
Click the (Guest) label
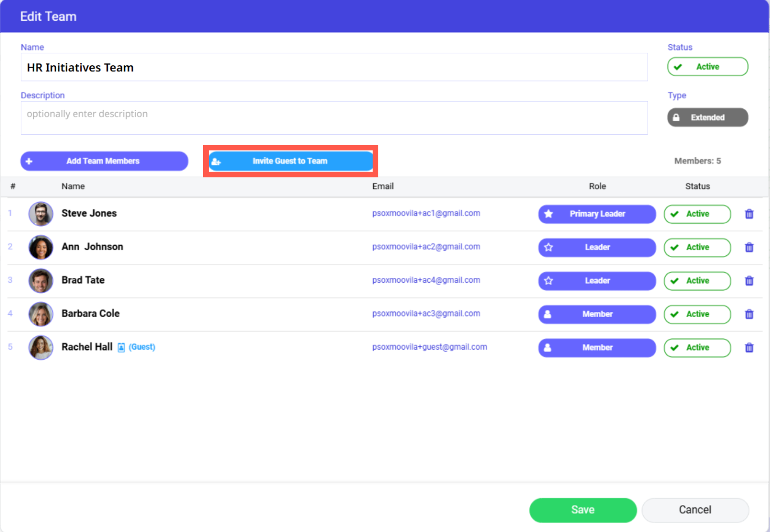tap(142, 347)
